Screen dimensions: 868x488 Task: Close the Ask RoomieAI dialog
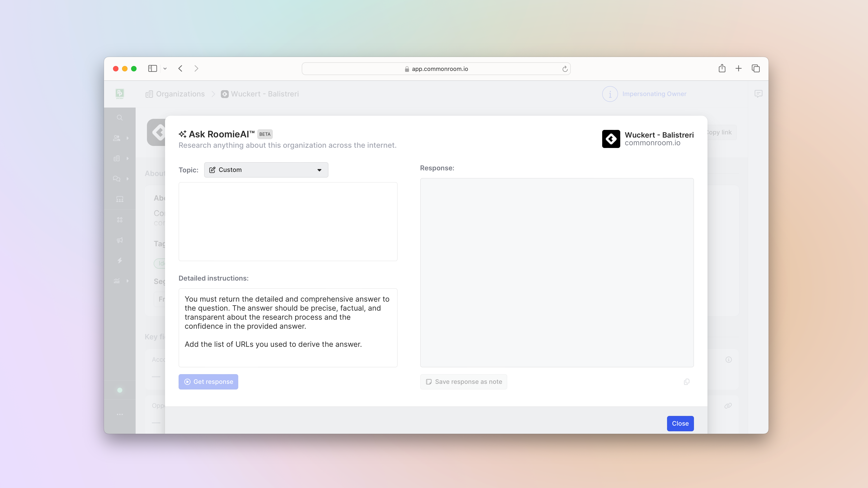(680, 423)
